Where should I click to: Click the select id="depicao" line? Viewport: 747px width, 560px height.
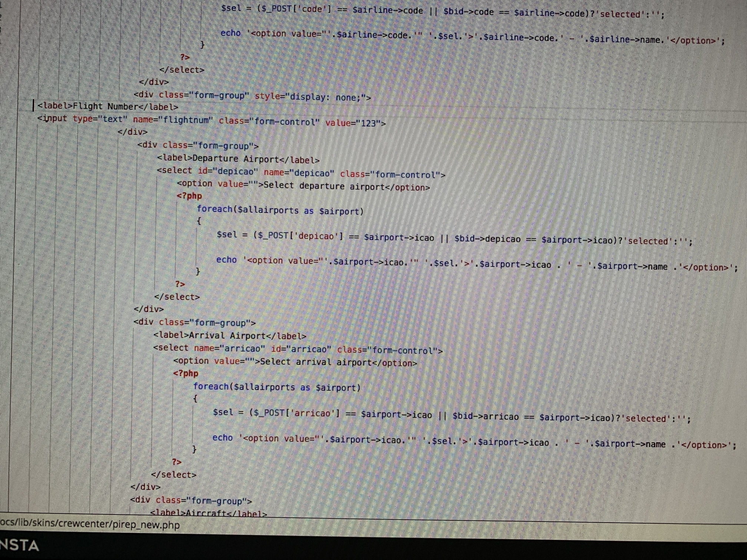[x=301, y=173]
